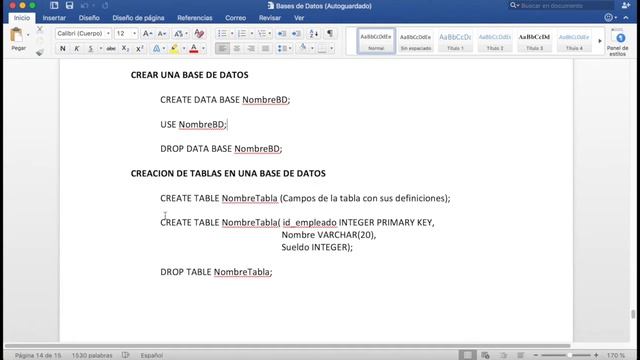The height and width of the screenshot is (360, 640).
Task: Click line spacing icon
Action: (x=282, y=49)
